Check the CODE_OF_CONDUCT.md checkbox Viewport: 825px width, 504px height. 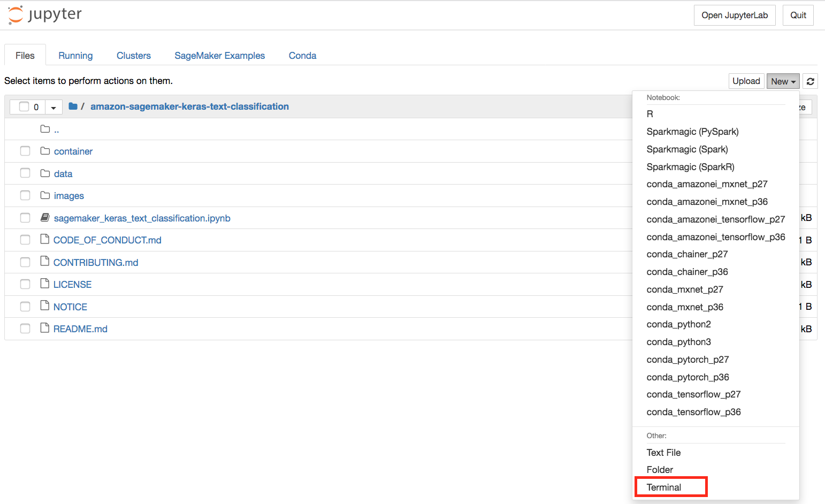tap(25, 240)
